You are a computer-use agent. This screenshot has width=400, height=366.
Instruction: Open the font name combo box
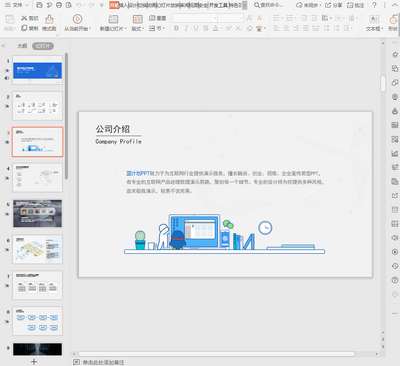[x=195, y=18]
